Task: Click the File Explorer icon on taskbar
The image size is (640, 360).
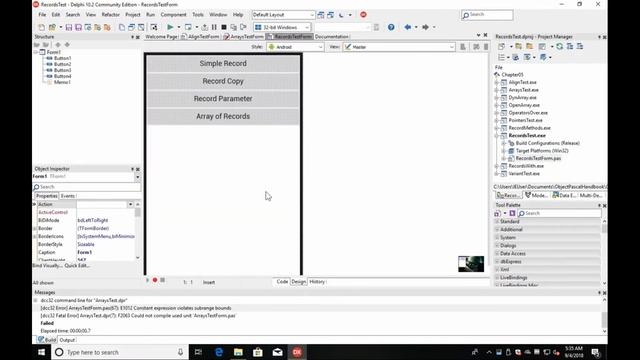Action: 238,352
